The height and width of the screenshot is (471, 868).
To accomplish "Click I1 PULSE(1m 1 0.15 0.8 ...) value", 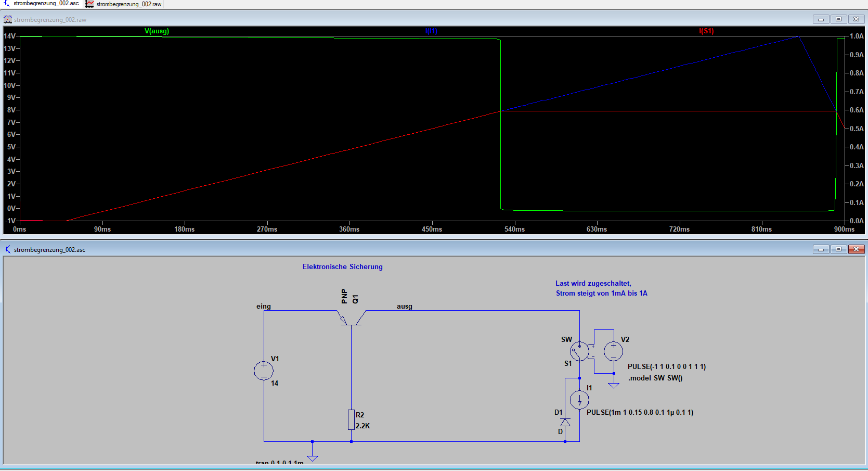I will point(640,413).
